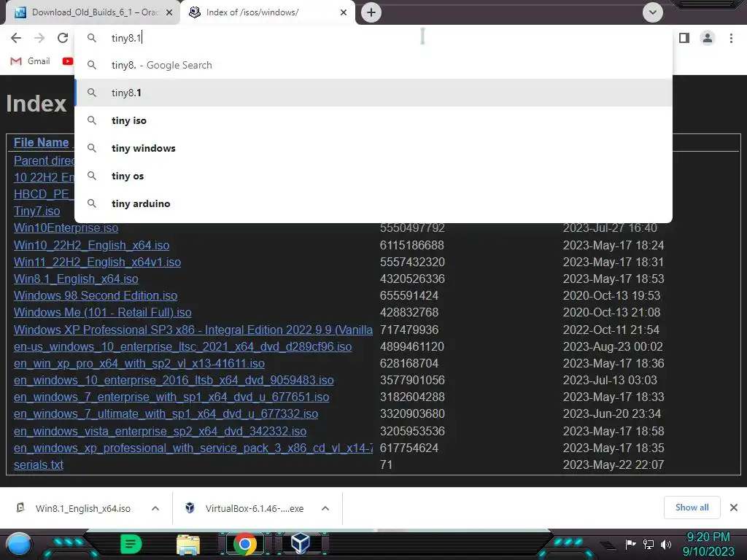Expand options for VirtualBox download
Viewport: 747px width, 560px height.
(325, 508)
